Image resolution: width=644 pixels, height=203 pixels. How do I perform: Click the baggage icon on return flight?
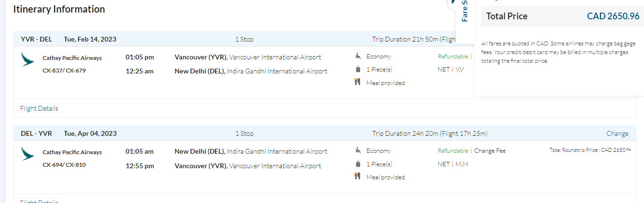(x=358, y=164)
